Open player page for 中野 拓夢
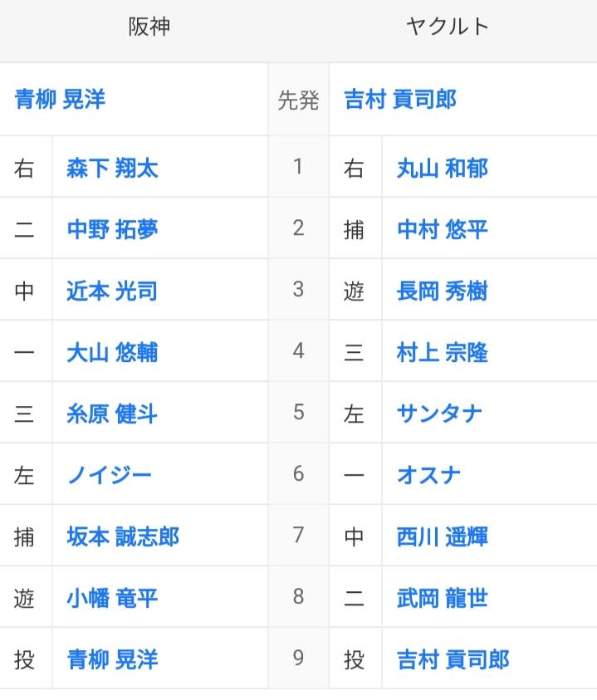Viewport: 597px width, 700px height. coord(112,229)
